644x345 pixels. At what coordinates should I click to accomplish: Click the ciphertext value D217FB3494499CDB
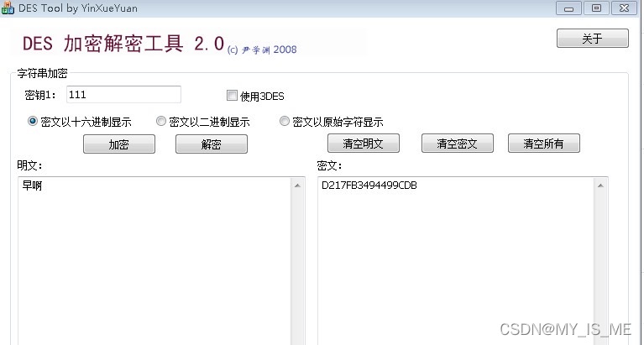pos(369,186)
